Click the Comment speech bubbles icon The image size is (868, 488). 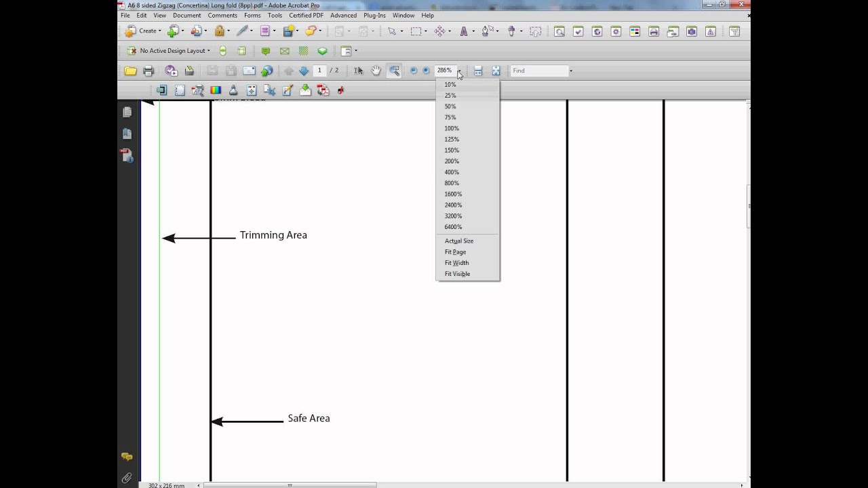coord(311,31)
